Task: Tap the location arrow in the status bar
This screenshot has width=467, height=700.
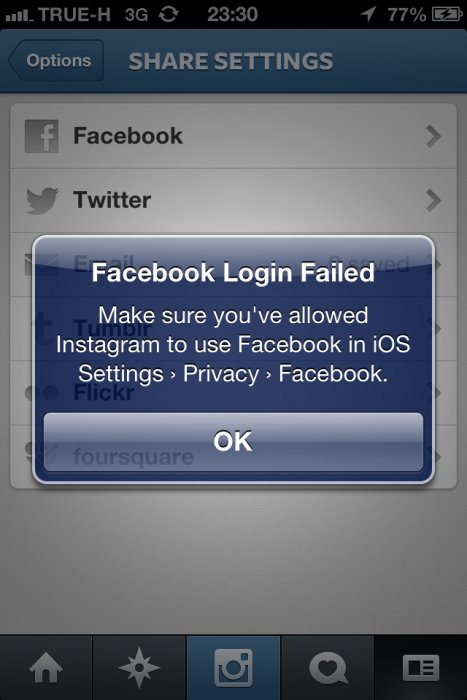Action: [368, 14]
